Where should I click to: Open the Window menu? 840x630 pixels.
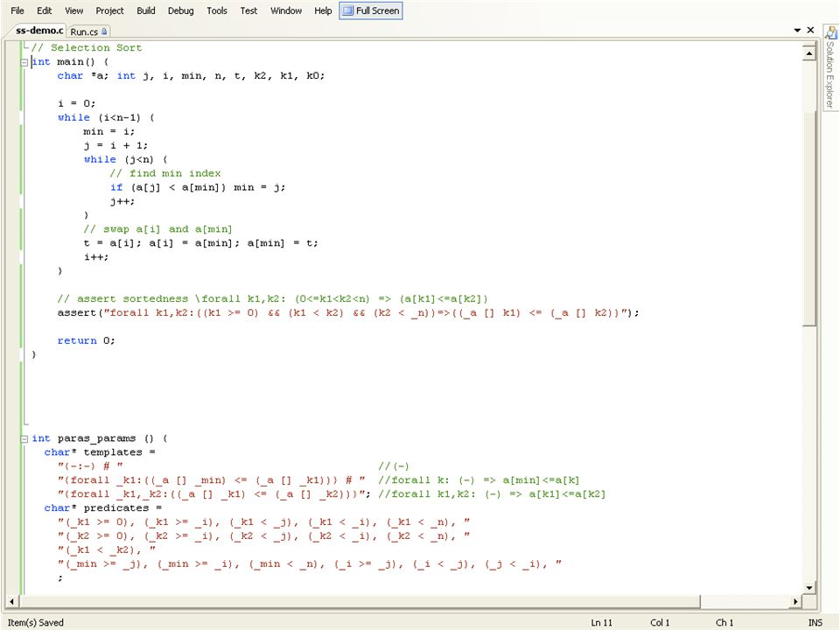click(x=286, y=10)
